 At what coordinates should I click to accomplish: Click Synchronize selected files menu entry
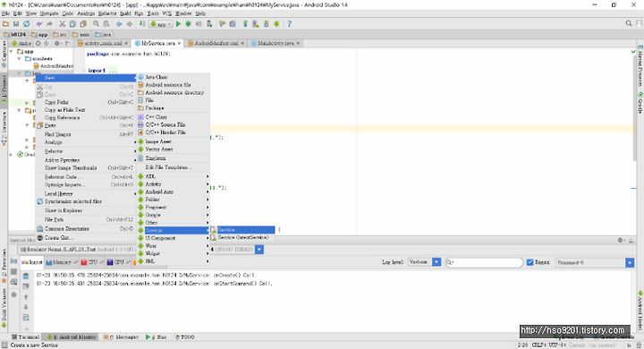pos(86,201)
